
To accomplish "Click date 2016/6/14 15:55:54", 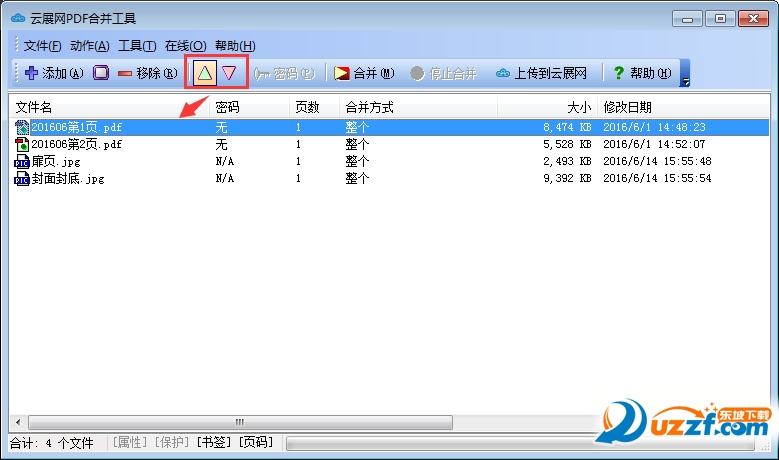I will [657, 178].
